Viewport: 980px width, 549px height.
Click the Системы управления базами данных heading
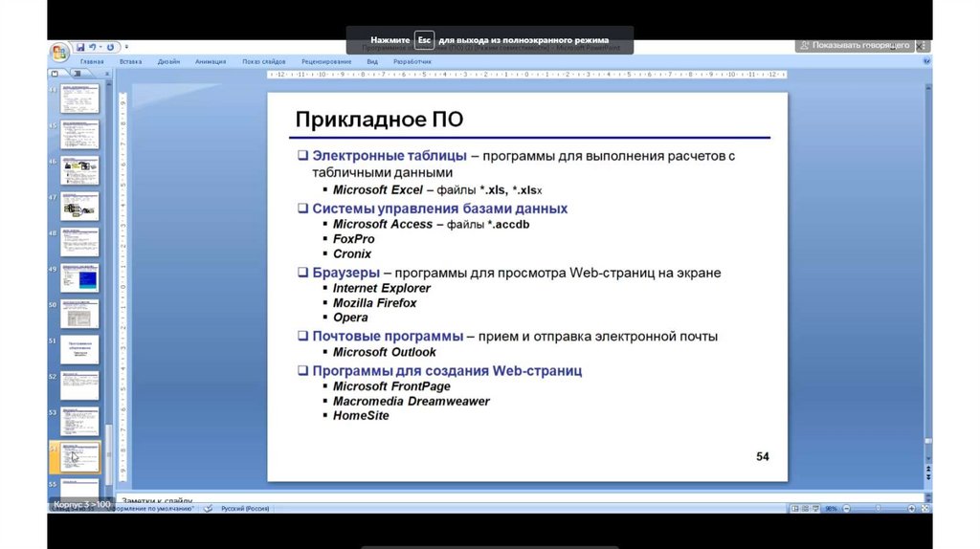pyautogui.click(x=440, y=209)
